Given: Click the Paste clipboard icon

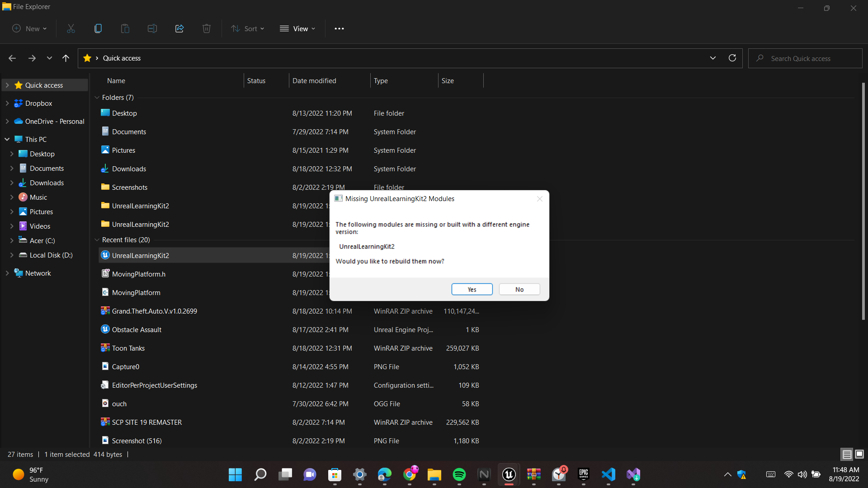Looking at the screenshot, I should (x=125, y=28).
